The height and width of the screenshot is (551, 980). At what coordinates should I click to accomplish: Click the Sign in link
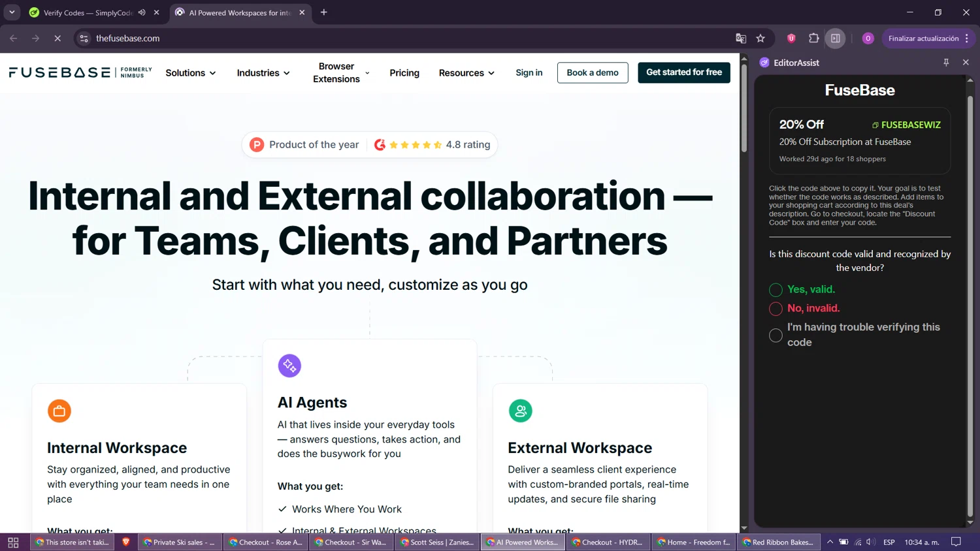[529, 72]
